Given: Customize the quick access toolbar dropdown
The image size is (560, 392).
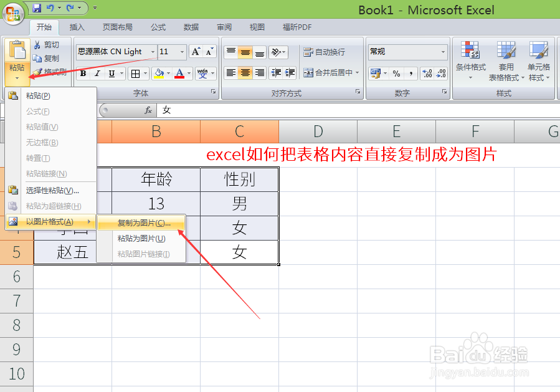Looking at the screenshot, I should pos(95,7).
